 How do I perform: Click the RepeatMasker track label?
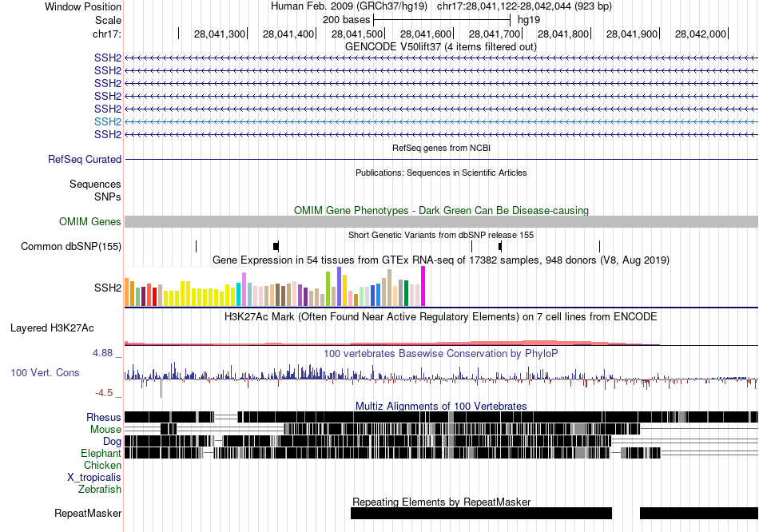[88, 513]
